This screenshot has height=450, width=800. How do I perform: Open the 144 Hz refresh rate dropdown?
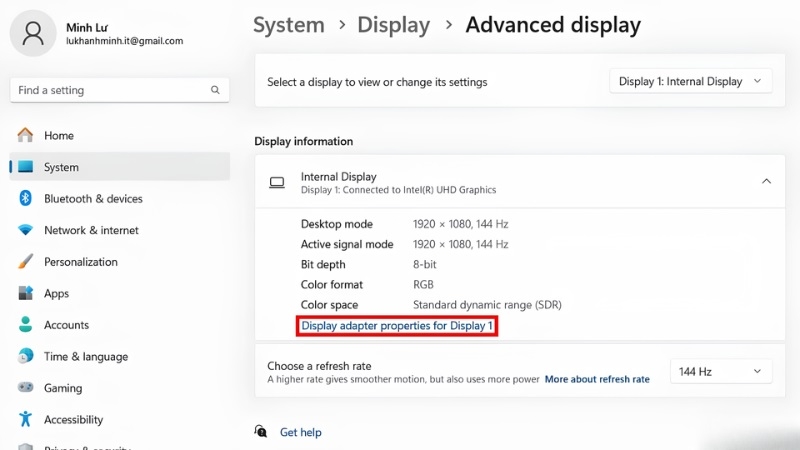pyautogui.click(x=720, y=371)
